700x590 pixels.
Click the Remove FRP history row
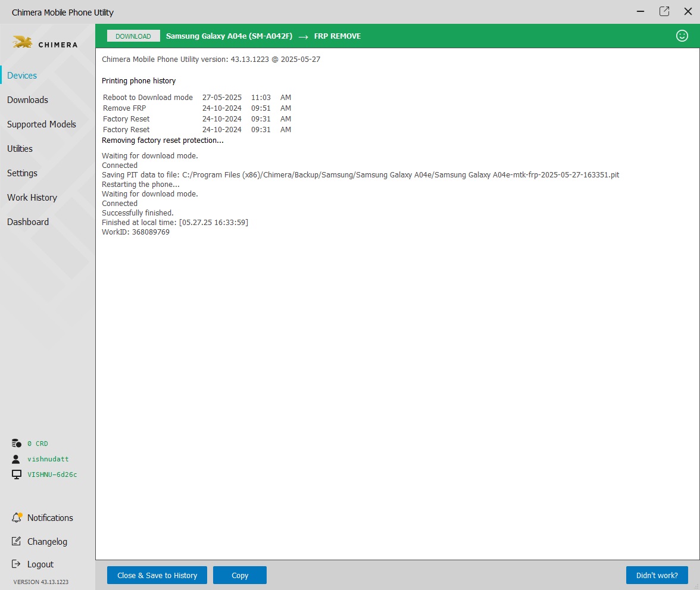coord(197,108)
